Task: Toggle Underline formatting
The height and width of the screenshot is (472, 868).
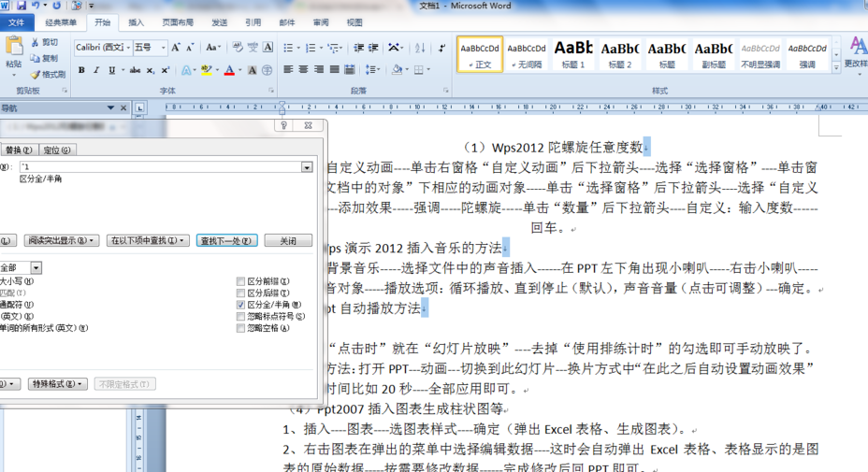Action: pos(112,70)
